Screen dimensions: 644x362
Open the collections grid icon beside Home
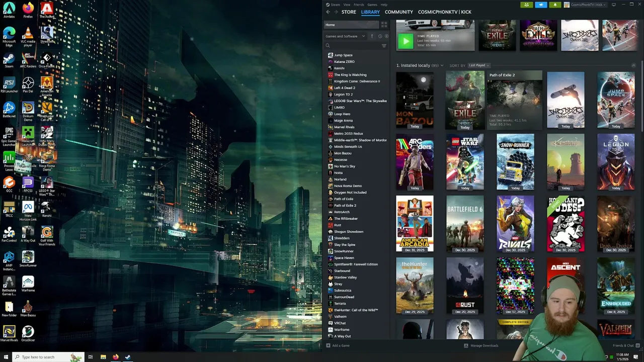point(384,25)
